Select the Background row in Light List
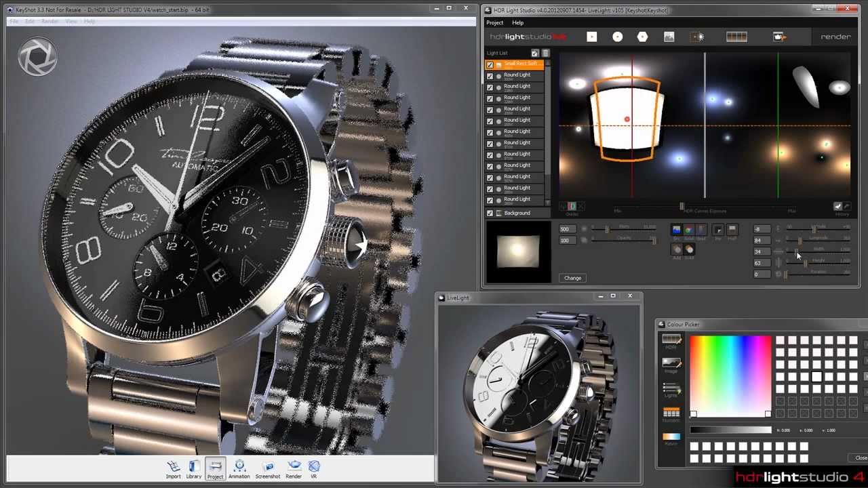The width and height of the screenshot is (868, 488). (514, 213)
